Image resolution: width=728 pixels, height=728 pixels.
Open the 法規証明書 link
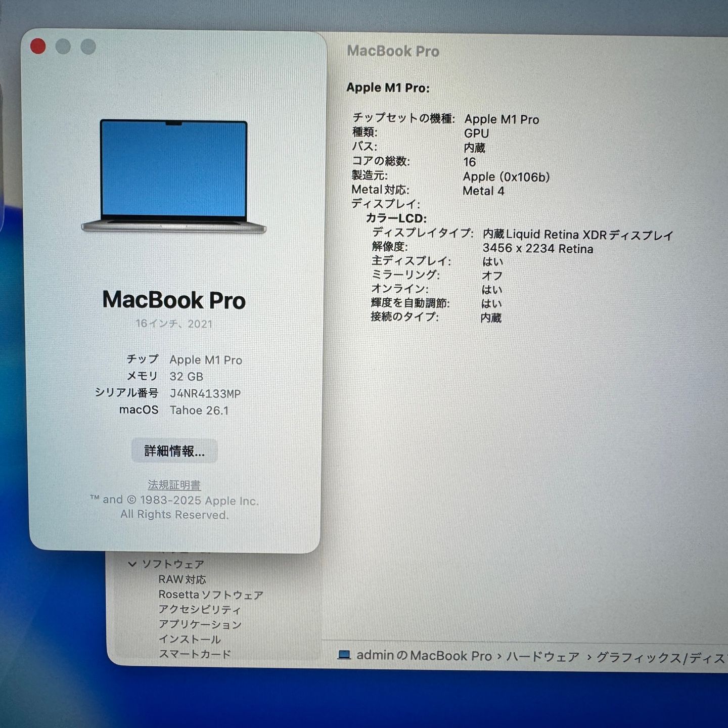174,485
